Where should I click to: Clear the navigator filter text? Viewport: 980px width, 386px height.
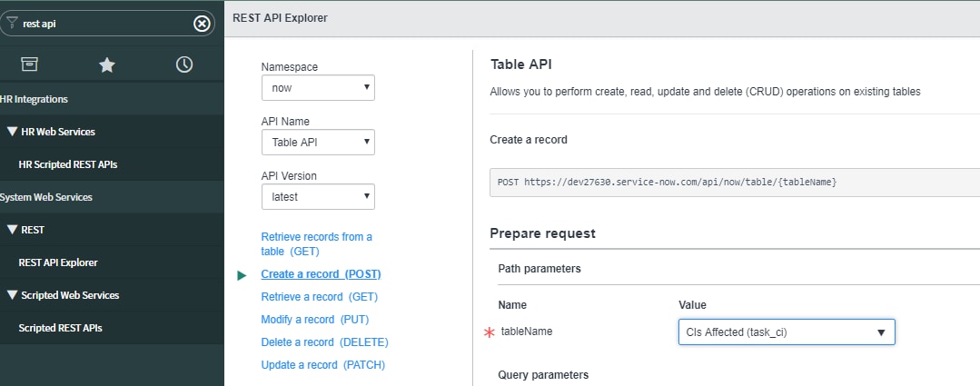[x=202, y=24]
